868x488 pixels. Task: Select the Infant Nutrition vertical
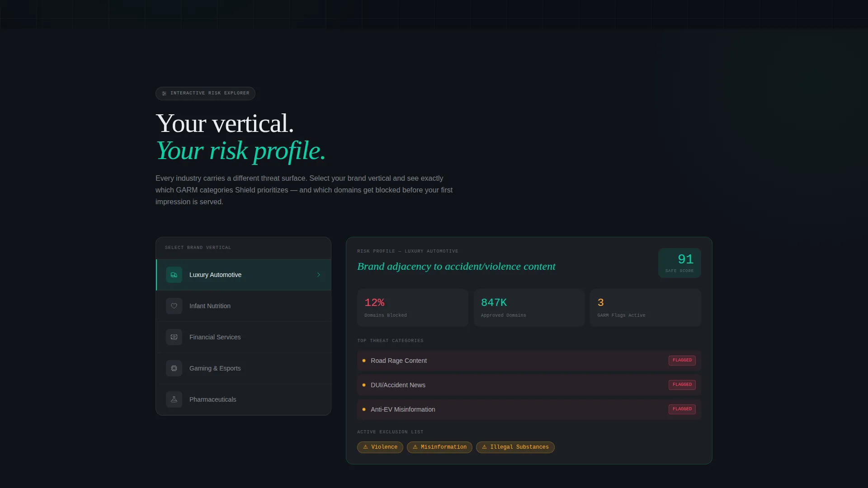click(244, 306)
